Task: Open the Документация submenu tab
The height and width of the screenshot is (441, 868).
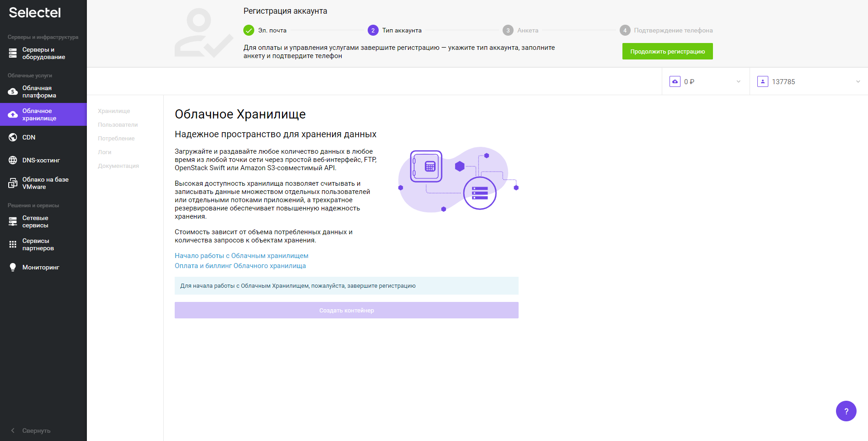Action: [118, 166]
